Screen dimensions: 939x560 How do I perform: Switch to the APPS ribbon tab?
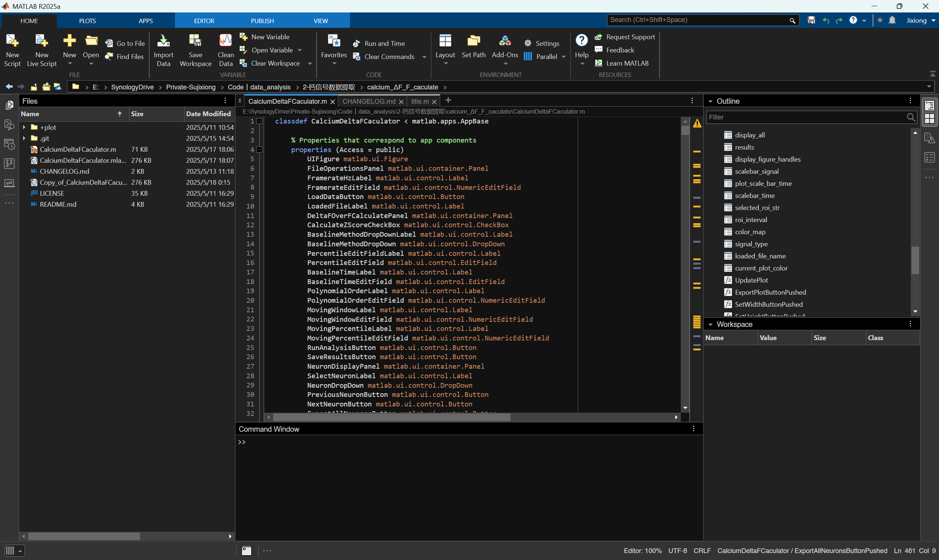pos(146,21)
